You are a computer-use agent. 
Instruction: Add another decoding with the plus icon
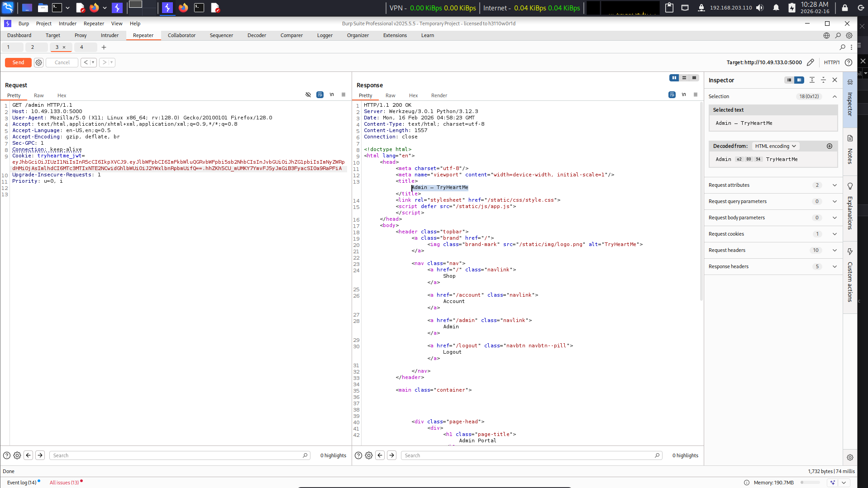point(830,146)
